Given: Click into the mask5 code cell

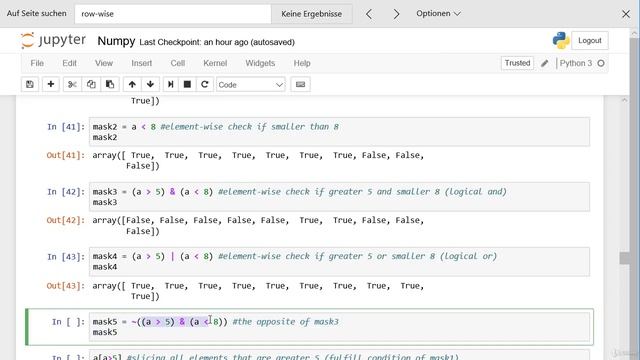Looking at the screenshot, I should [339, 327].
